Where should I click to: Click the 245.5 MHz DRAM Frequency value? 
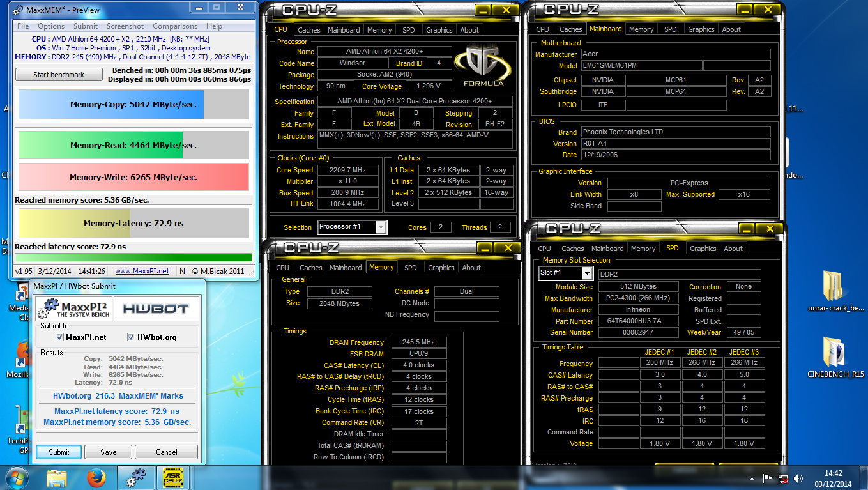tap(419, 342)
